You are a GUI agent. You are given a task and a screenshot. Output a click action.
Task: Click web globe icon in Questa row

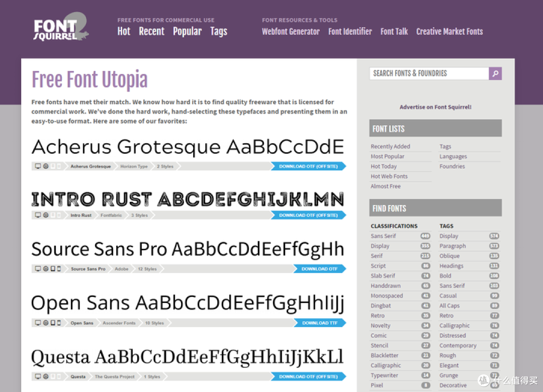pyautogui.click(x=46, y=376)
